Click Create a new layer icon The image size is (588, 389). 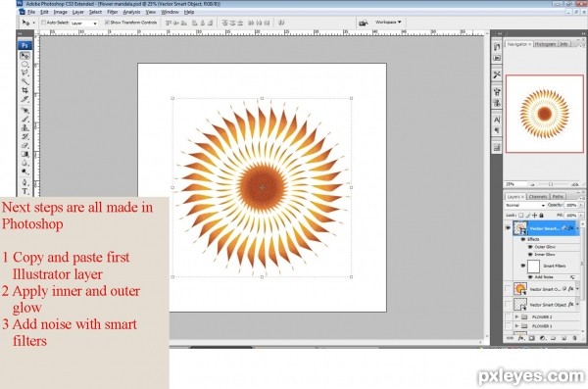click(563, 338)
